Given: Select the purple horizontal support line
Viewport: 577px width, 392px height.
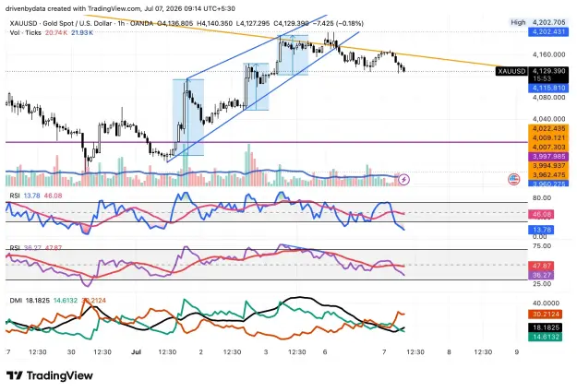Looking at the screenshot, I should pos(265,142).
